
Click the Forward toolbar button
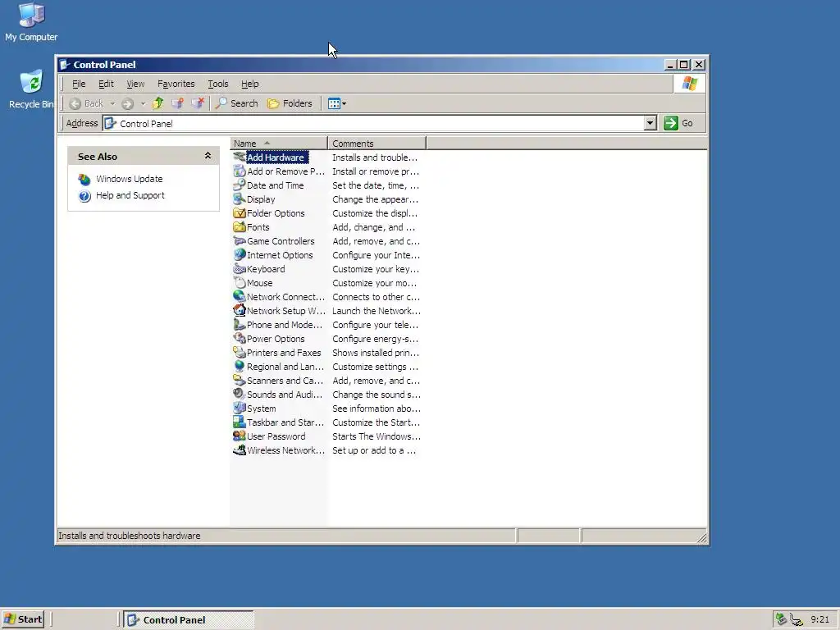click(127, 103)
